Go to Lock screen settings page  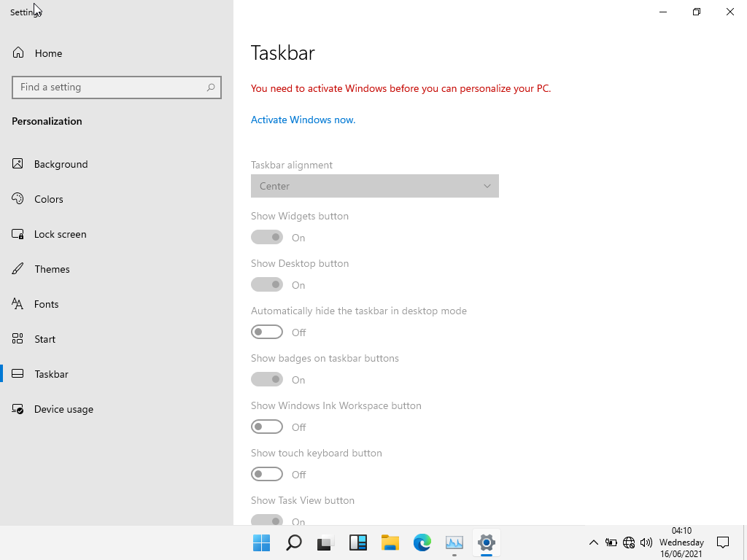[x=61, y=234]
